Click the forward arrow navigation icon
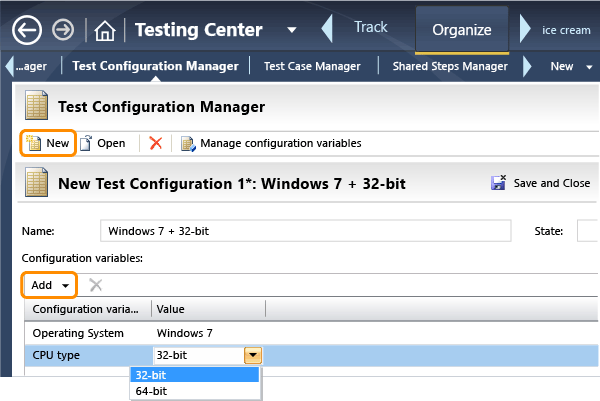 (x=63, y=30)
